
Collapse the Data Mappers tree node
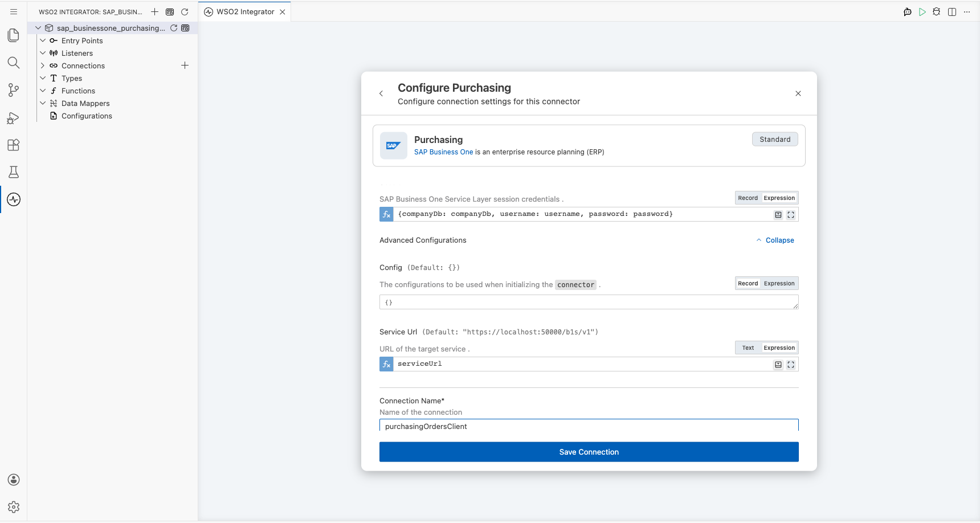43,103
